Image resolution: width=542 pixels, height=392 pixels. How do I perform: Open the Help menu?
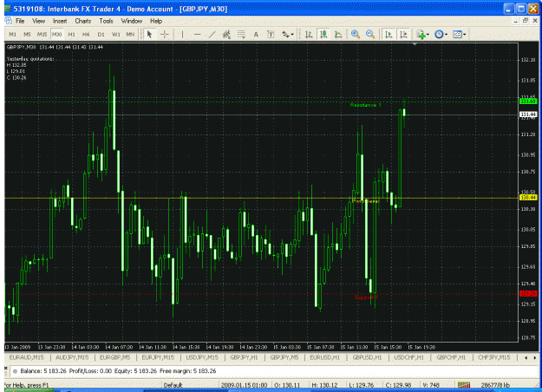(x=156, y=21)
